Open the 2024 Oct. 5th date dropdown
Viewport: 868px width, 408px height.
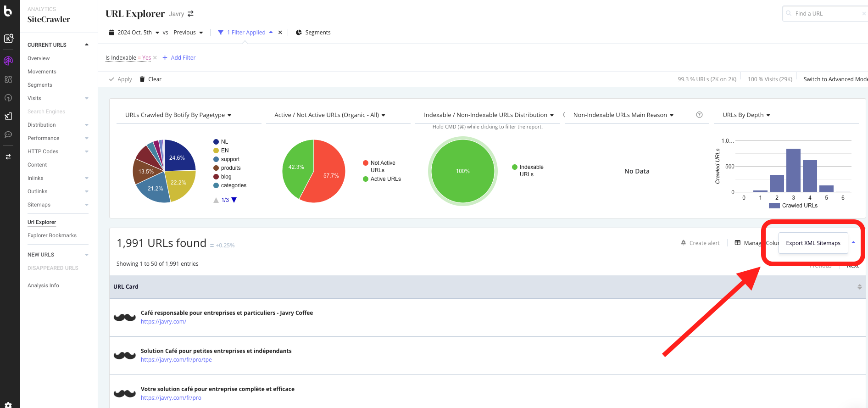(134, 33)
